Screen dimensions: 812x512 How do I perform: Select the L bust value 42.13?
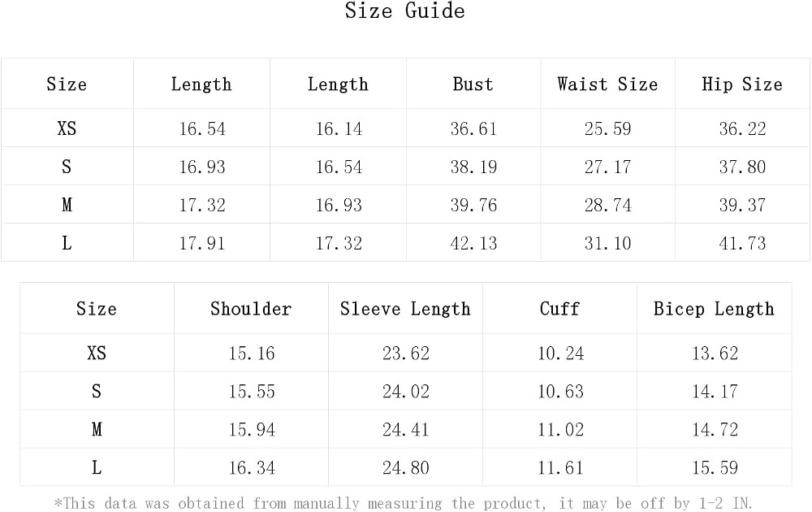473,244
